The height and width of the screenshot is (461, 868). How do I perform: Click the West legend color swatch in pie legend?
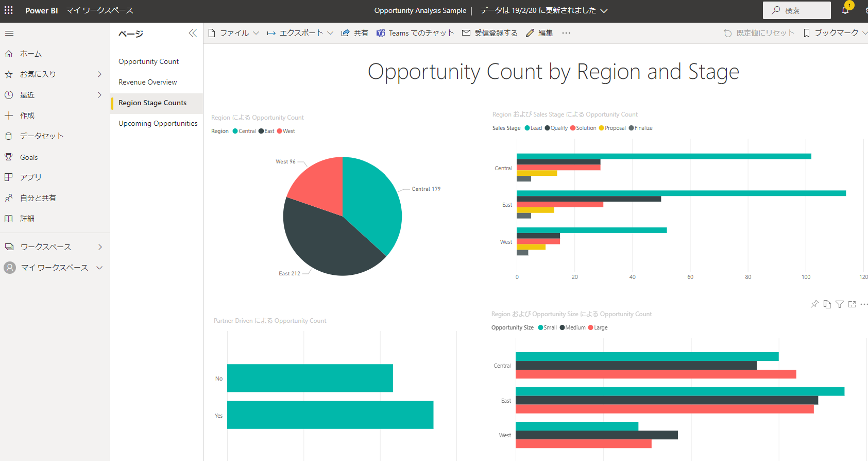(x=280, y=131)
